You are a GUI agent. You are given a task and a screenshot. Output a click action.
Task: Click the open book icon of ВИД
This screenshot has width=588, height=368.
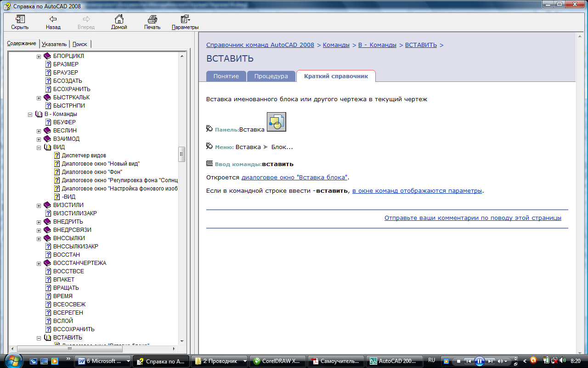click(47, 147)
